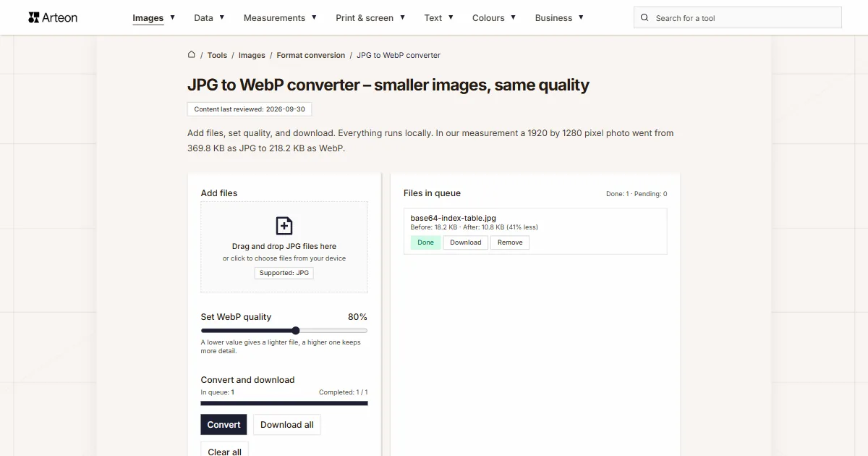The image size is (868, 456).
Task: Click the search magnifier icon
Action: point(645,18)
